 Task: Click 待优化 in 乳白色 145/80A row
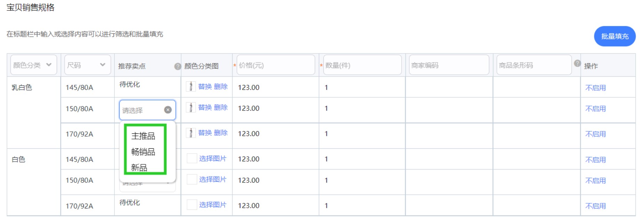130,84
